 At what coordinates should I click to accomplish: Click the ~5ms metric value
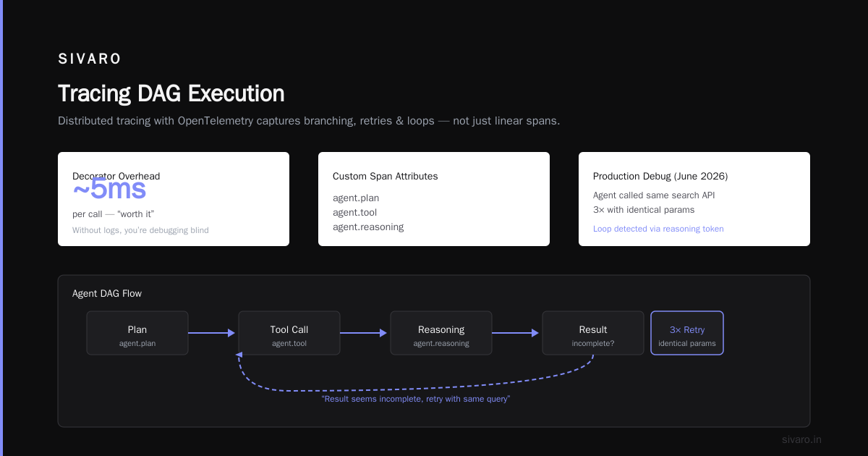pyautogui.click(x=109, y=189)
